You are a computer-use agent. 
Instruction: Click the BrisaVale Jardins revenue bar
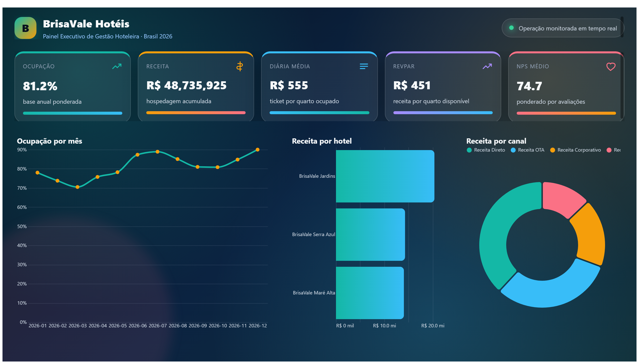(x=385, y=176)
